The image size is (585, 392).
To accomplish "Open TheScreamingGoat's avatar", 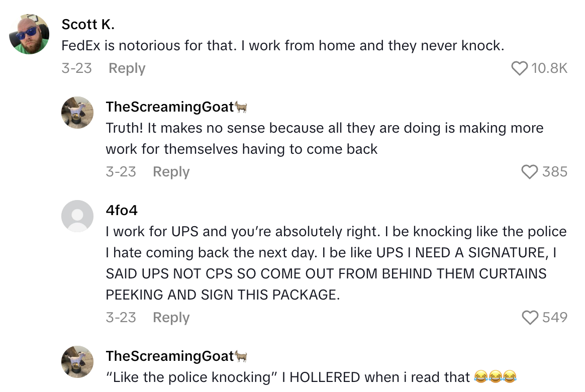I will [x=77, y=113].
